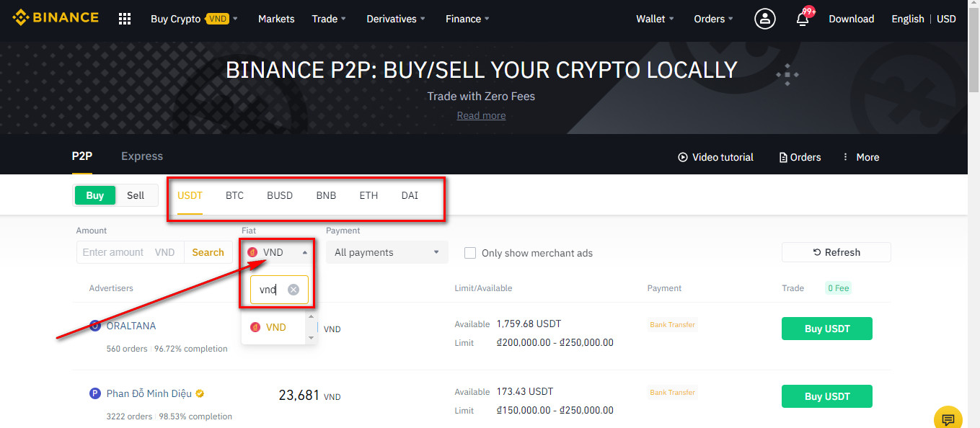Clear the fiat search field text

tap(293, 290)
